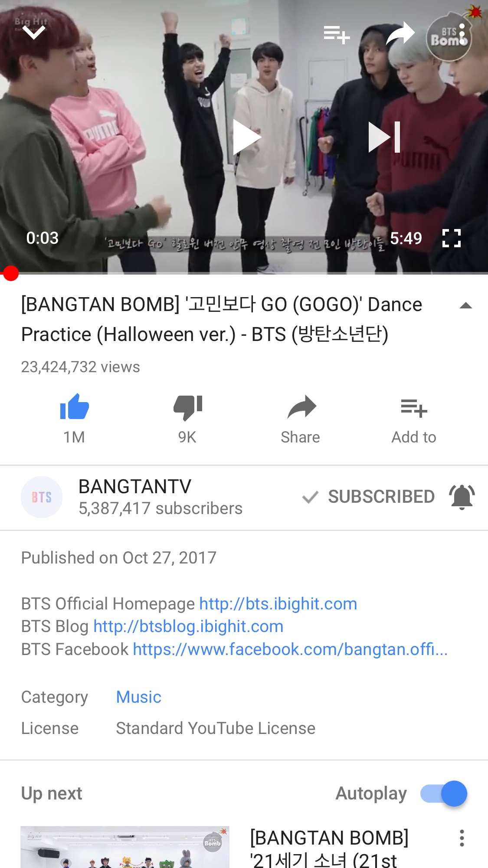This screenshot has width=488, height=868.
Task: Click the red progress bar scrubber
Action: click(10, 273)
